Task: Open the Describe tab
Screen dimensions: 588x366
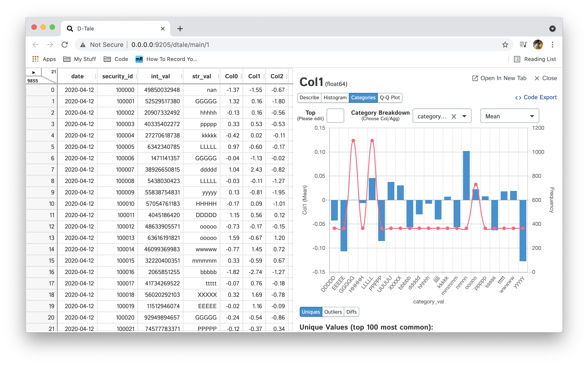Action: (309, 98)
